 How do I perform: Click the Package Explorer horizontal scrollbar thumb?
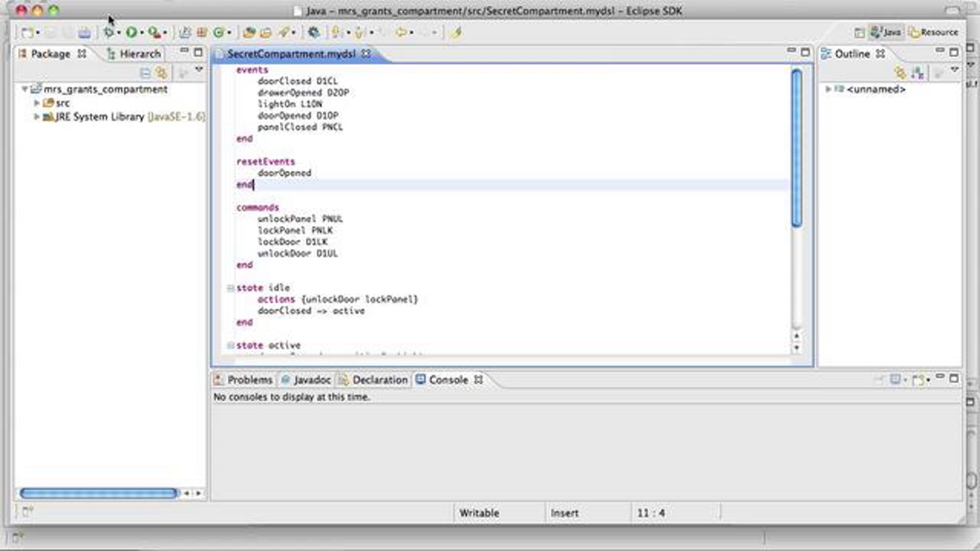[x=99, y=493]
